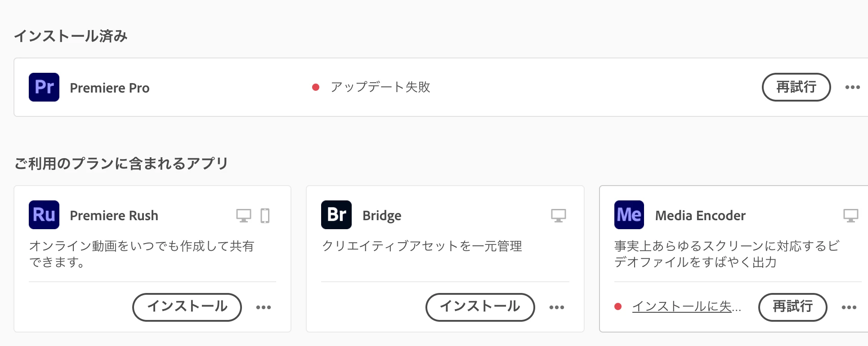Open the インストールに失... error link
The height and width of the screenshot is (346, 868).
[x=686, y=306]
